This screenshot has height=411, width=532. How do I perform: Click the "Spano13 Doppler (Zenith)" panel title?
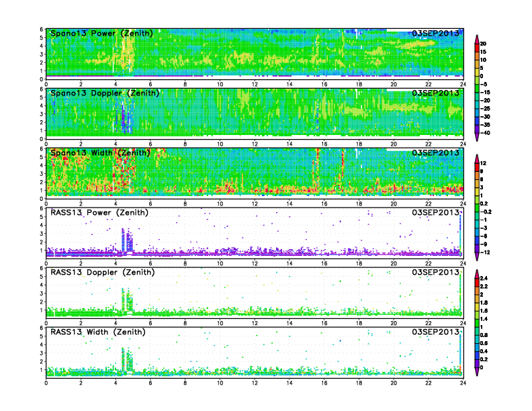[x=105, y=93]
